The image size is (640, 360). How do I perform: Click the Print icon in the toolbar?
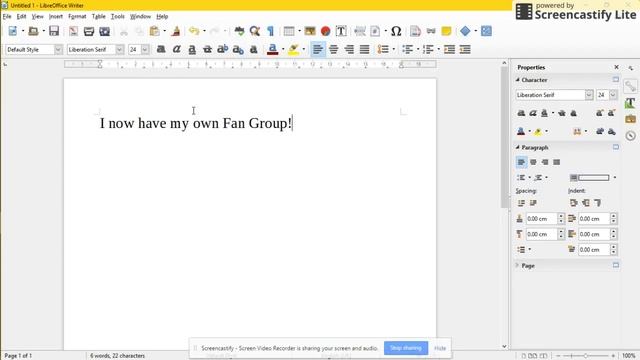[x=89, y=31]
